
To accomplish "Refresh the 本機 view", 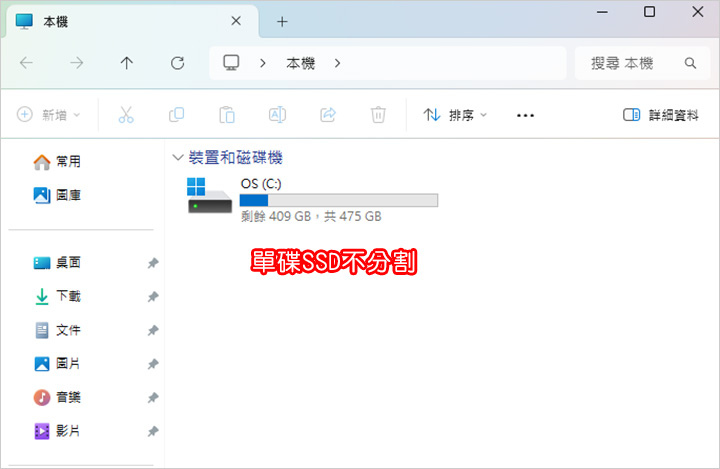I will tap(177, 63).
